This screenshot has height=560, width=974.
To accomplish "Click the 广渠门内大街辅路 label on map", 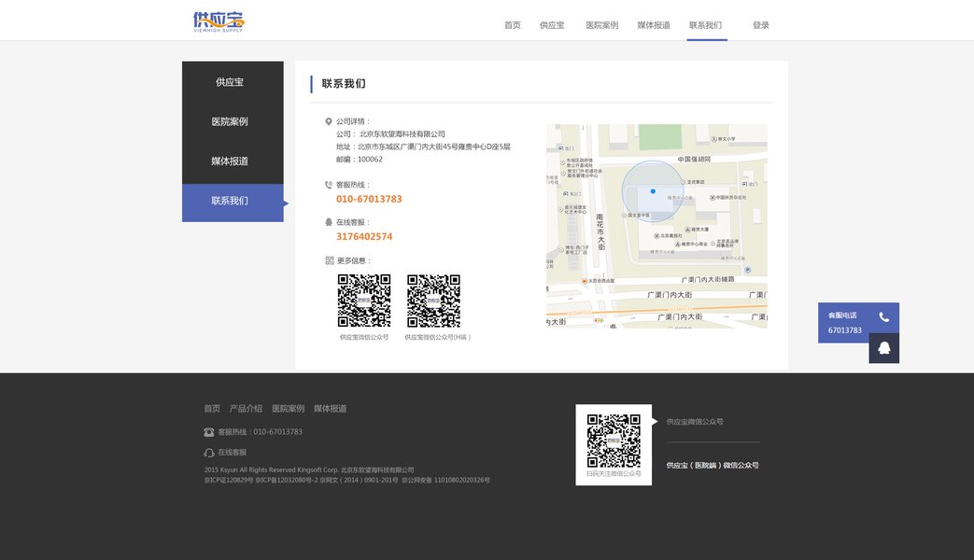I will click(708, 280).
